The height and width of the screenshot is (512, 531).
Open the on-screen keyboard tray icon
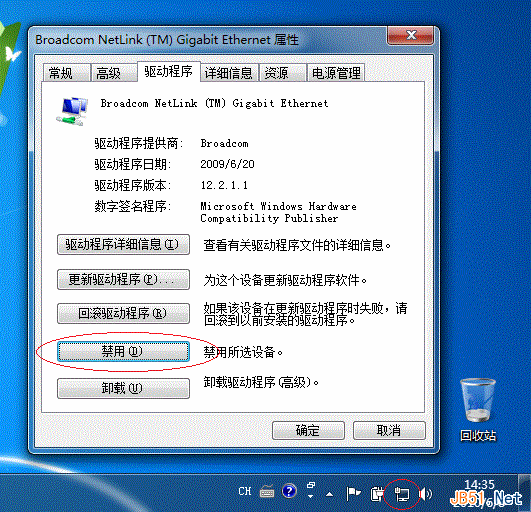(x=267, y=492)
